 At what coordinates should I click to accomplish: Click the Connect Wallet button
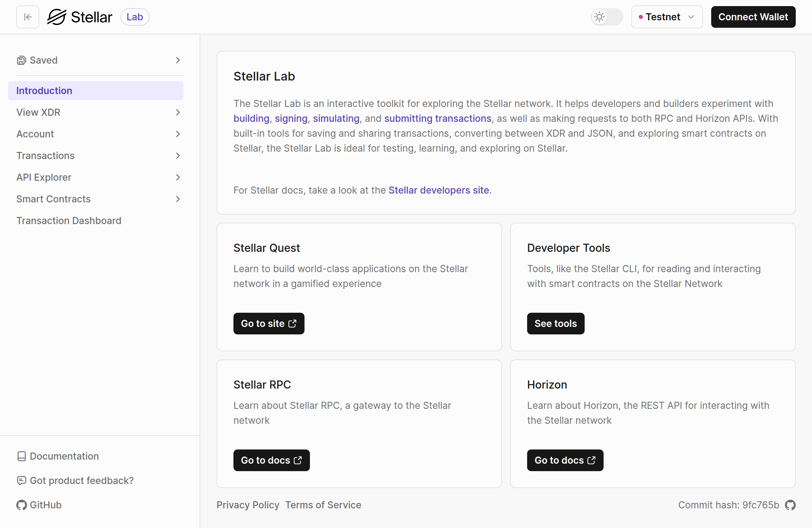click(753, 17)
